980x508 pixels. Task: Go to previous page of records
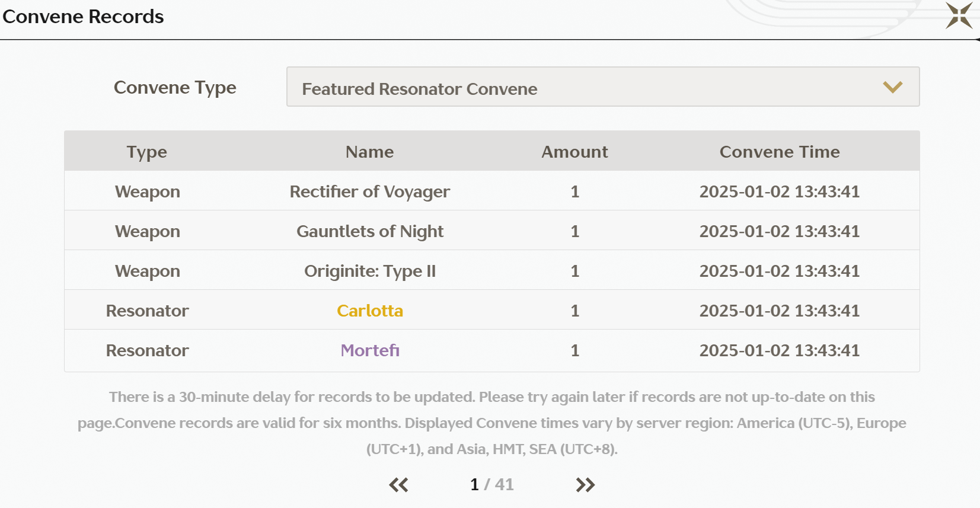point(398,485)
